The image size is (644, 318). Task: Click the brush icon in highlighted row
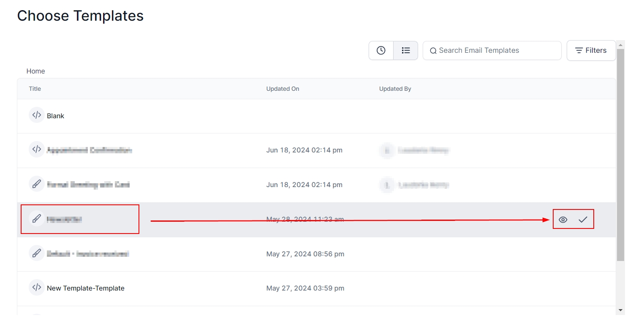[37, 219]
